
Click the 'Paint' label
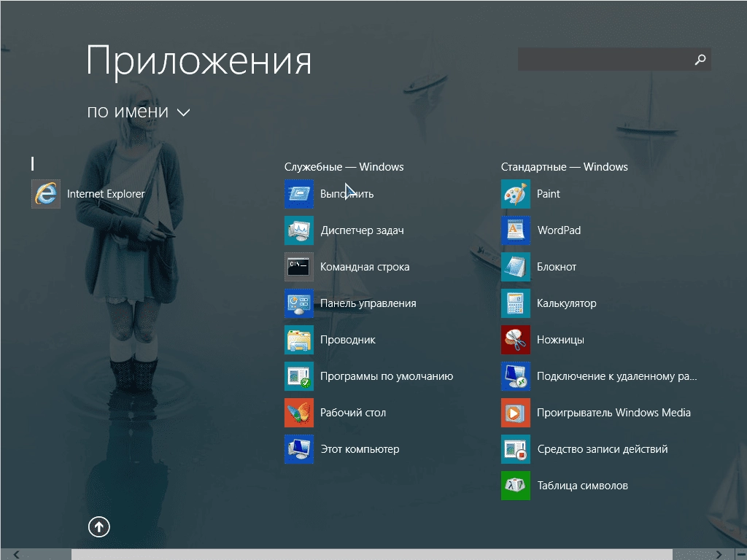coord(549,194)
